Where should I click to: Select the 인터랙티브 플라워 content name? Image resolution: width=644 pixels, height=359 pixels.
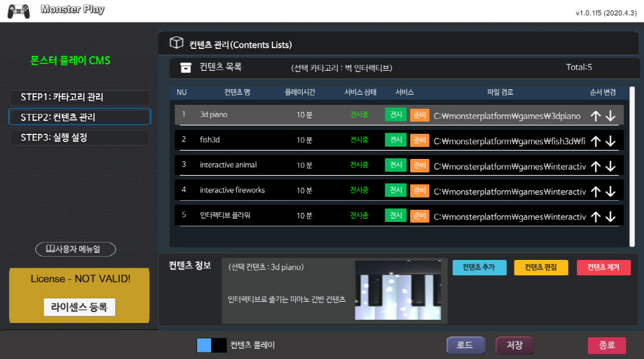[225, 216]
